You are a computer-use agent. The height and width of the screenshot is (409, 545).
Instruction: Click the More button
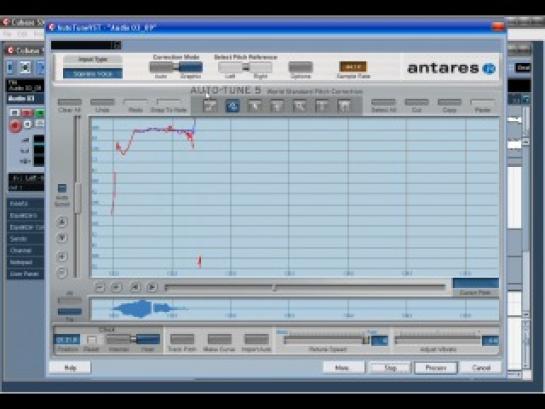coord(344,368)
